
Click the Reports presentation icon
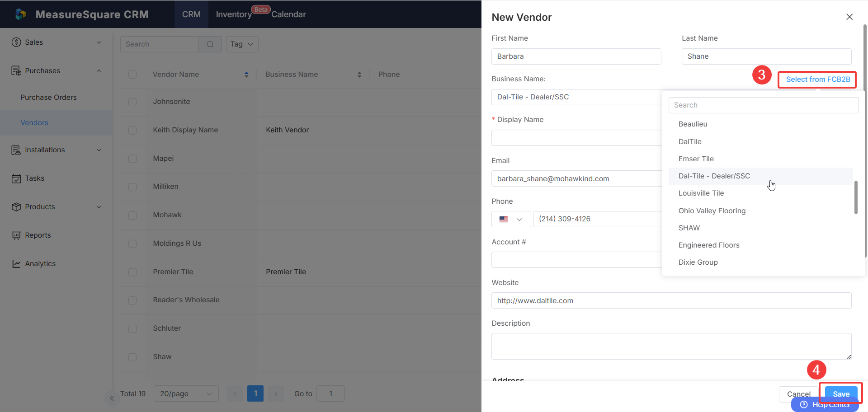[16, 235]
